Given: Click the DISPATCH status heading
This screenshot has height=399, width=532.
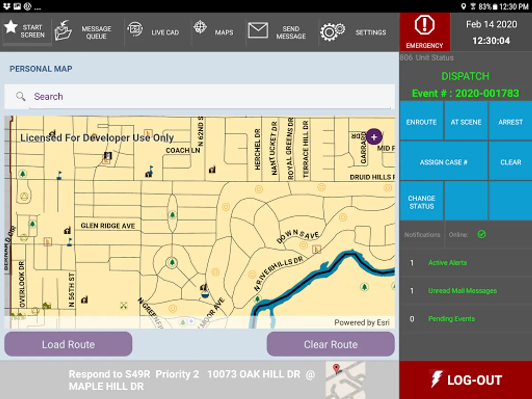Looking at the screenshot, I should tap(465, 76).
